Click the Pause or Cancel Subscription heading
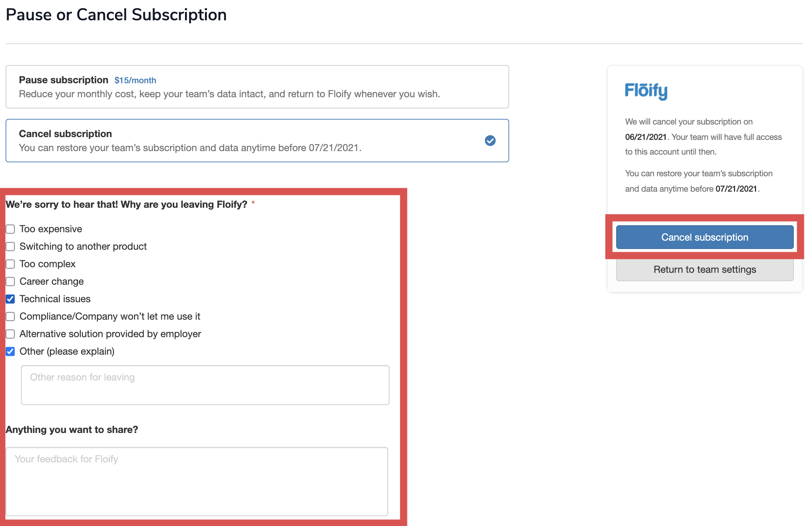Image resolution: width=812 pixels, height=526 pixels. pos(116,15)
